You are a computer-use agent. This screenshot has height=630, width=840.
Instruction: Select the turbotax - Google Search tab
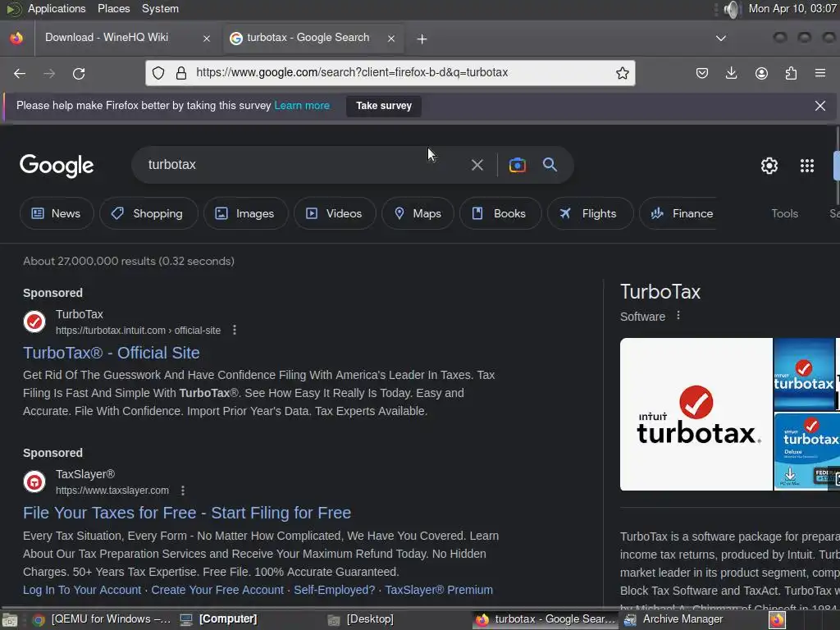pos(313,38)
